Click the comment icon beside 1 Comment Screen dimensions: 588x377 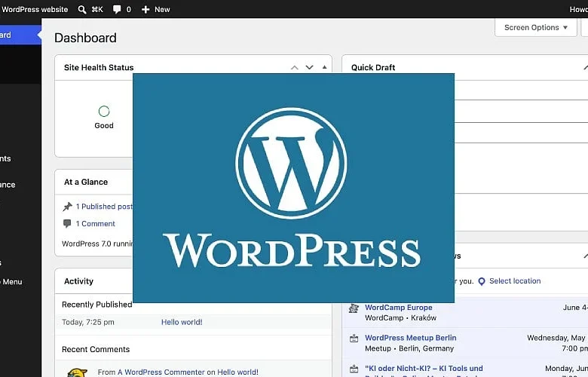click(x=67, y=224)
